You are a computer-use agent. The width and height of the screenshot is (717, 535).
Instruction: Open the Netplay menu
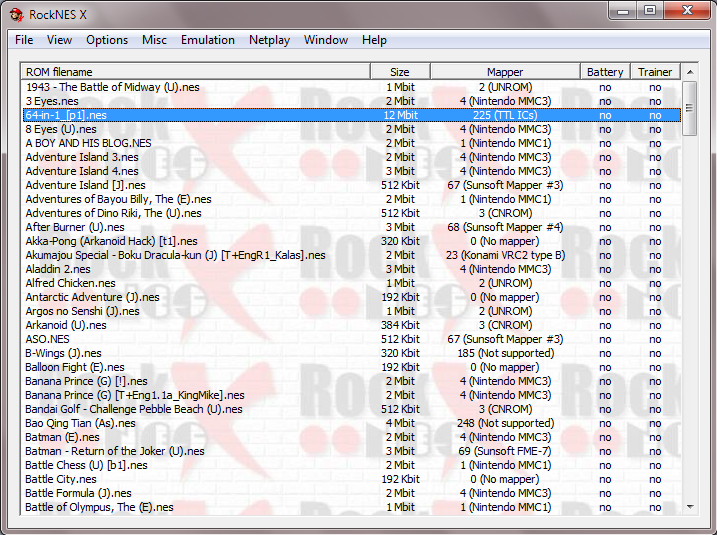[269, 40]
